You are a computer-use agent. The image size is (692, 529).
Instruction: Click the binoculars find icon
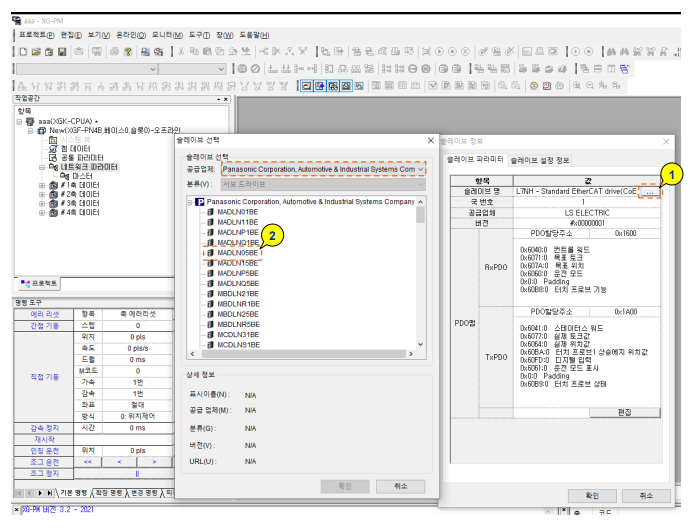tap(612, 51)
